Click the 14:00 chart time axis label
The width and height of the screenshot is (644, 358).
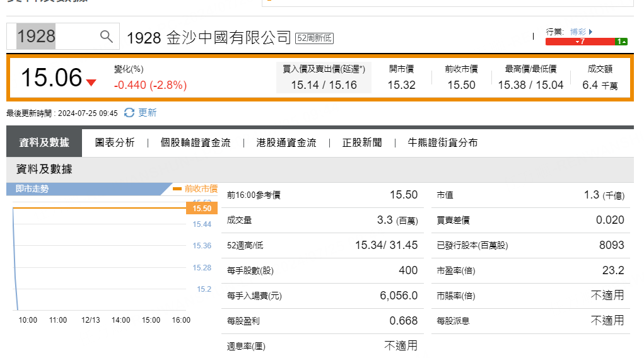tap(120, 320)
